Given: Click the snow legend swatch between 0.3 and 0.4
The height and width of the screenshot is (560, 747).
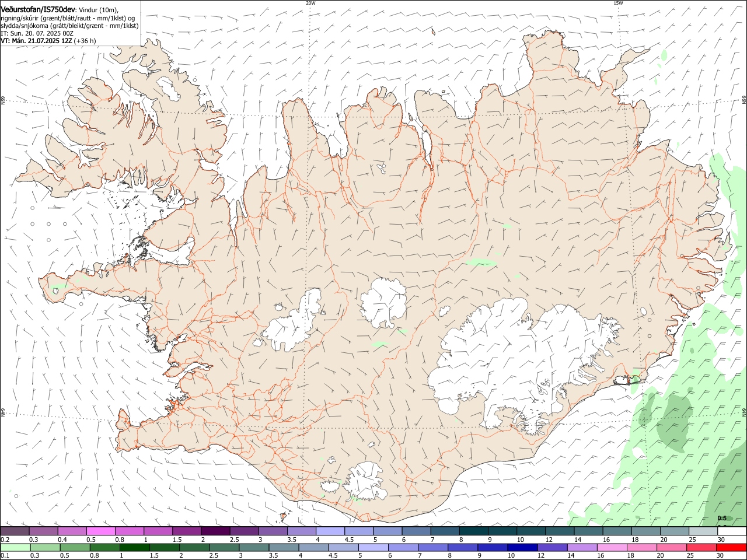Looking at the screenshot, I should [43, 531].
